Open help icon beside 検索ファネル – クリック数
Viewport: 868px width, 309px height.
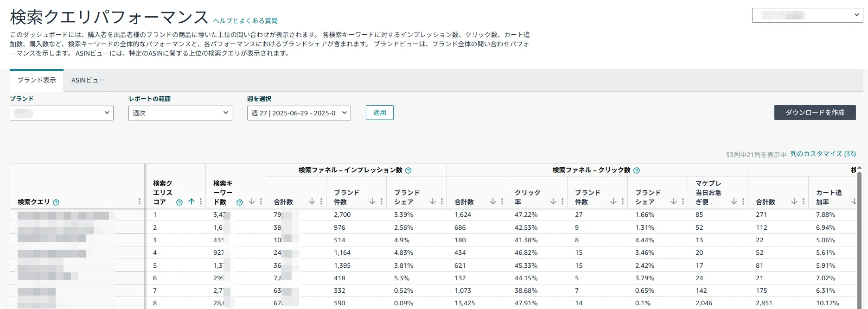(637, 170)
